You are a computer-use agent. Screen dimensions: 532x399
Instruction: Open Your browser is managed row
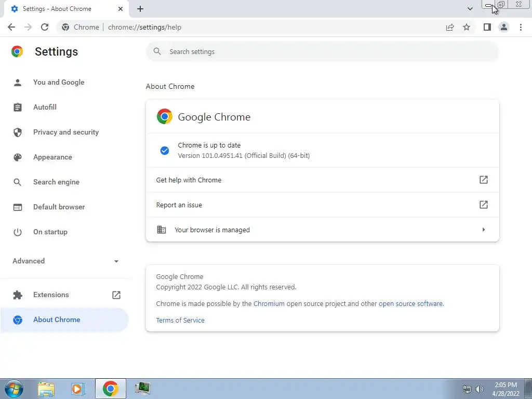(x=322, y=230)
